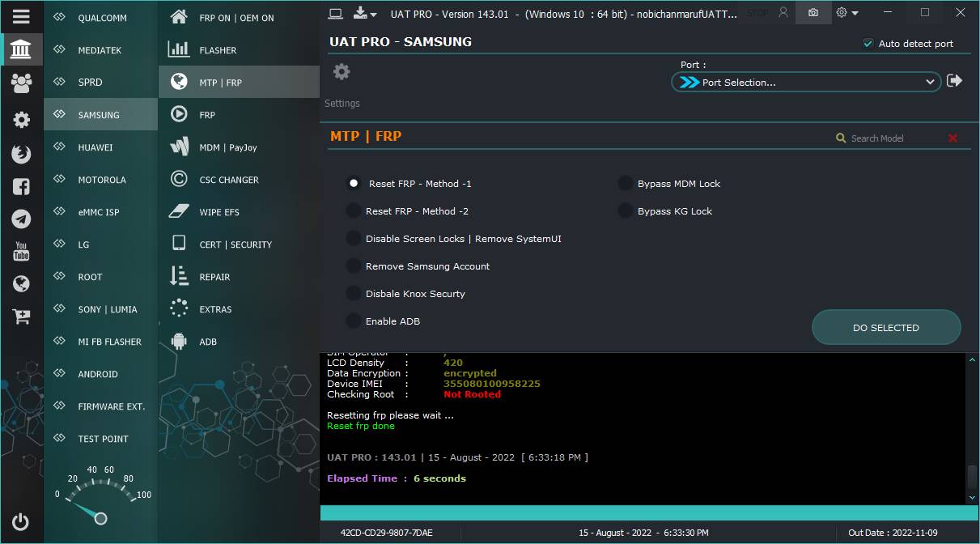Open the shopping cart icon
Screen dimensions: 980x544
click(21, 317)
